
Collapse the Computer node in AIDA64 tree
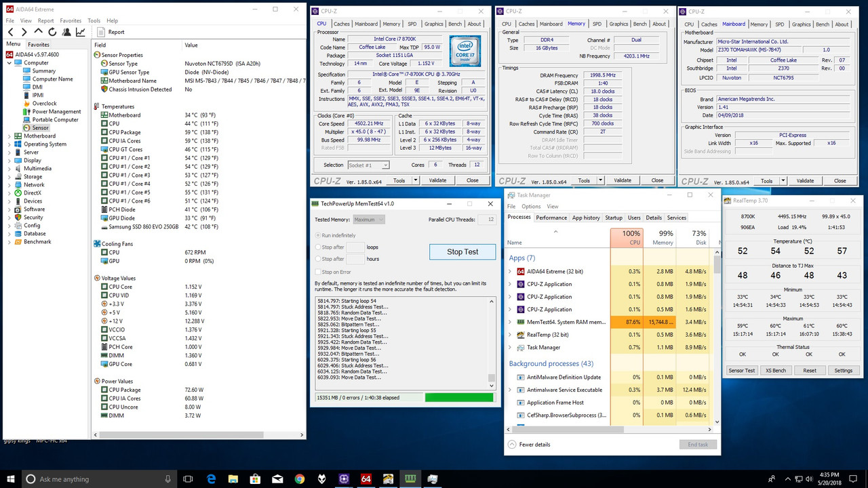[9, 63]
